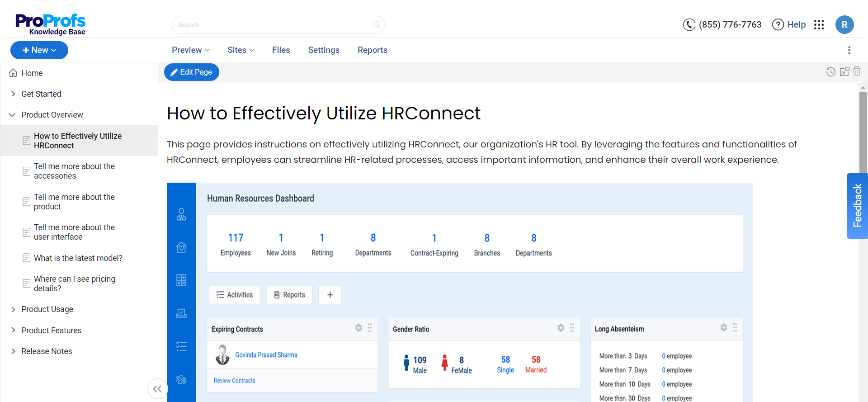Open the user avatar R menu
This screenshot has width=868, height=402.
point(844,24)
